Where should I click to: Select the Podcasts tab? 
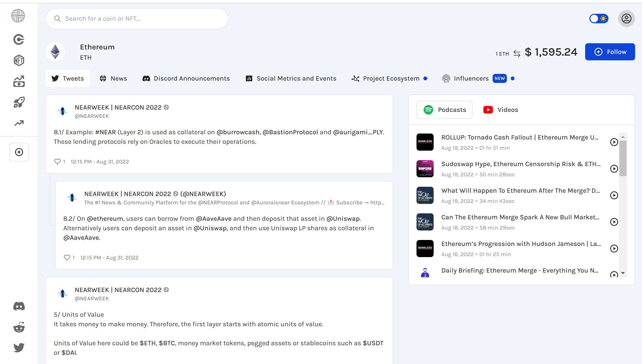pos(444,110)
